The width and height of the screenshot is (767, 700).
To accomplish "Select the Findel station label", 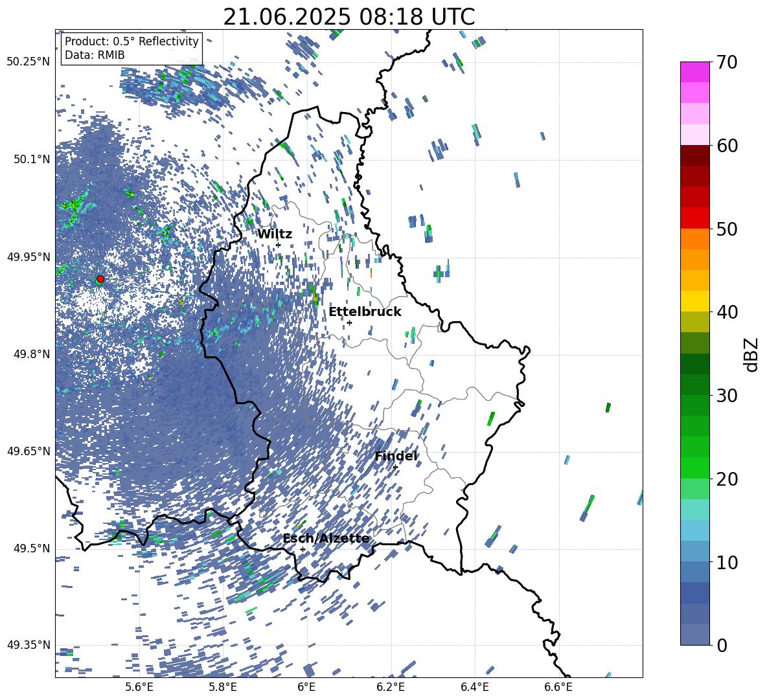I will tap(396, 456).
